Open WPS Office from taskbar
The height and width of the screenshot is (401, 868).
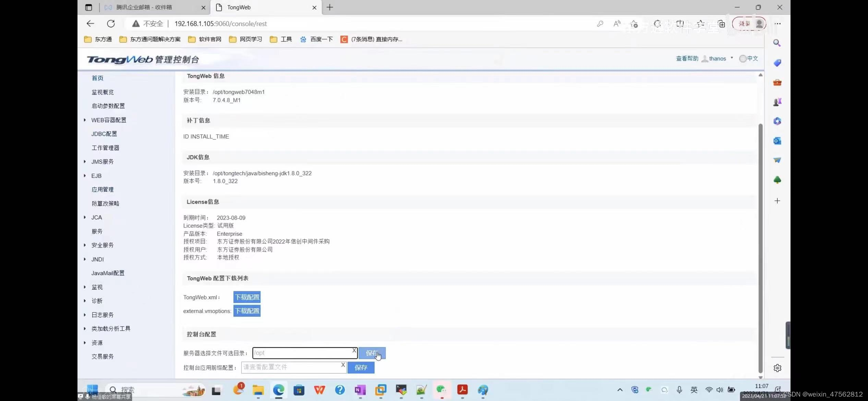319,390
